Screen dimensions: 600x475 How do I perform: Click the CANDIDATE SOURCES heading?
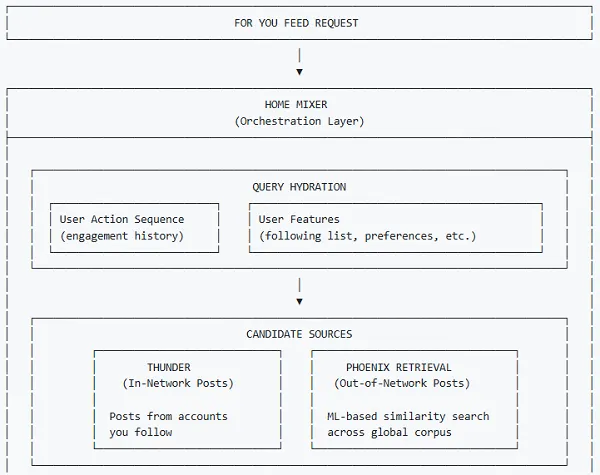pos(299,334)
